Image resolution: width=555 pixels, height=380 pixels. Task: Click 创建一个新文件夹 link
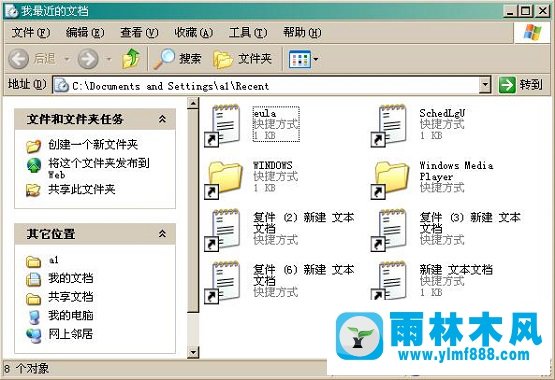pos(93,144)
